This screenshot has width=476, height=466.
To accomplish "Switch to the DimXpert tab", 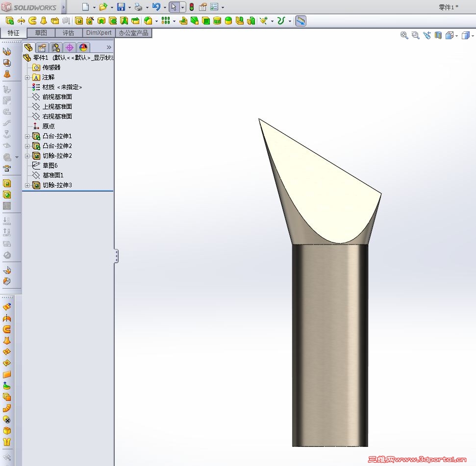I will tap(99, 33).
